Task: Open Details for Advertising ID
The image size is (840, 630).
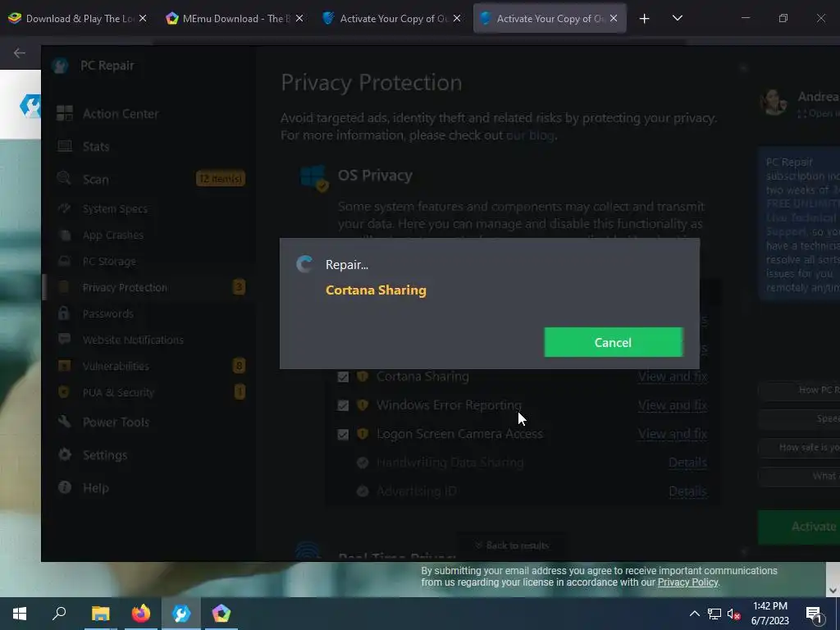Action: click(x=688, y=491)
